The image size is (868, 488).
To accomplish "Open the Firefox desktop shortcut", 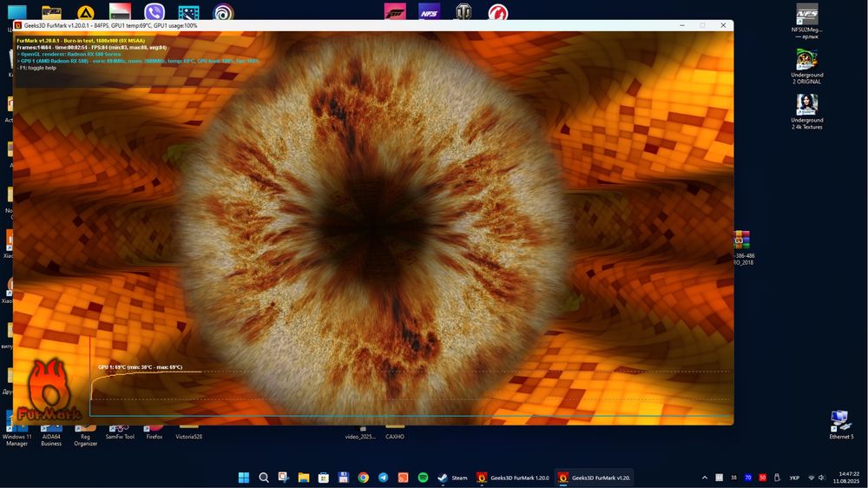I will (x=154, y=432).
